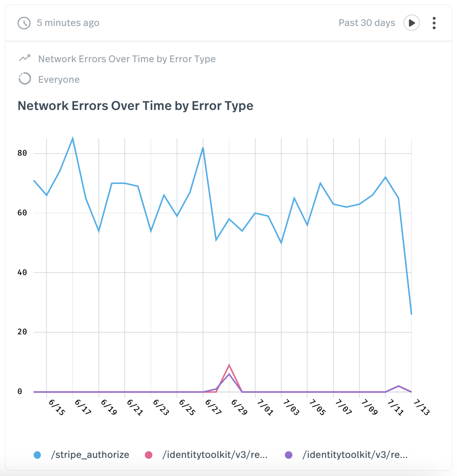Open the Past 30 days date range
The image size is (457, 476).
pos(366,23)
